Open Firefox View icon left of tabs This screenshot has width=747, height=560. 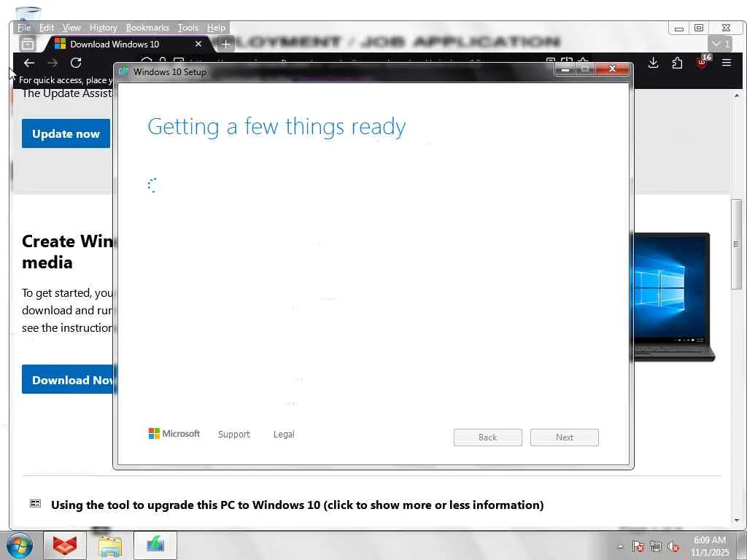click(28, 44)
